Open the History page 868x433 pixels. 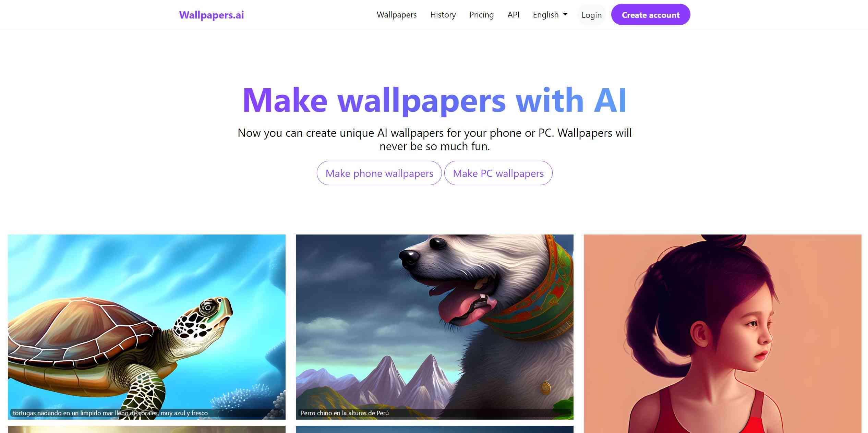click(443, 14)
